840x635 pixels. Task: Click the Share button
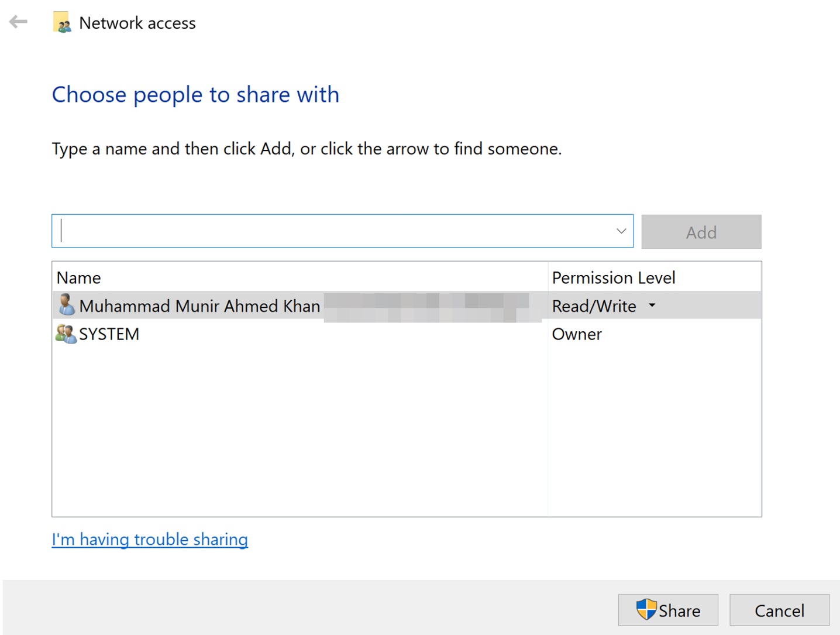668,610
